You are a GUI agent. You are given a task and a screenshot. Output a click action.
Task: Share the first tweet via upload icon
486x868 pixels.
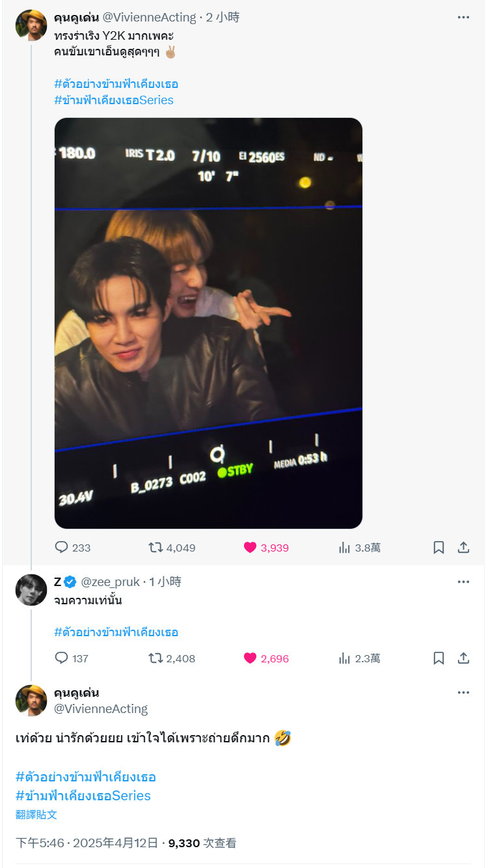point(463,548)
